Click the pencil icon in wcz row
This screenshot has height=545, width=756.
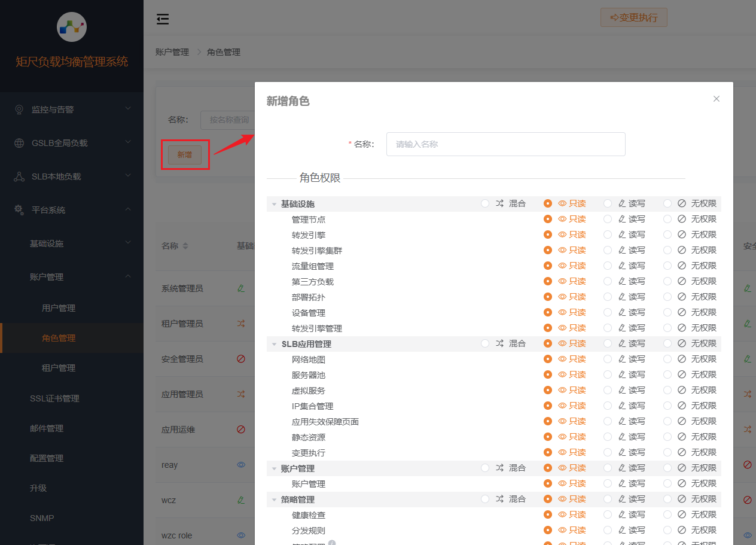tap(241, 500)
